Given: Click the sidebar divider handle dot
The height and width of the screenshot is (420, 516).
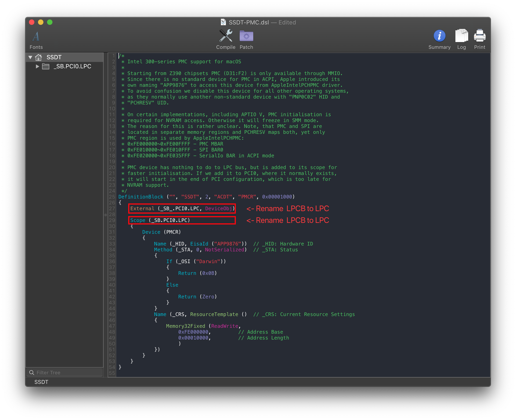Looking at the screenshot, I should tap(106, 215).
